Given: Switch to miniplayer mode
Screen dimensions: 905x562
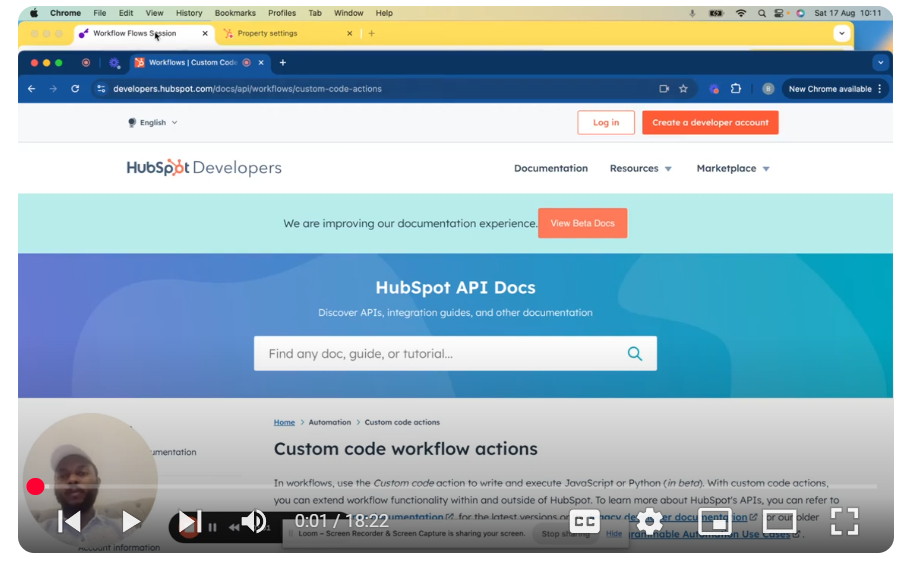Looking at the screenshot, I should [x=715, y=522].
